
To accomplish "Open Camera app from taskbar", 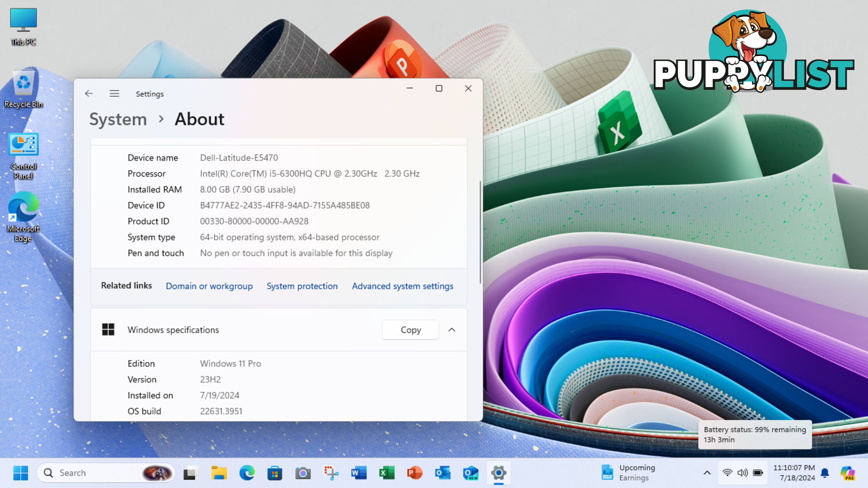I will coord(303,472).
